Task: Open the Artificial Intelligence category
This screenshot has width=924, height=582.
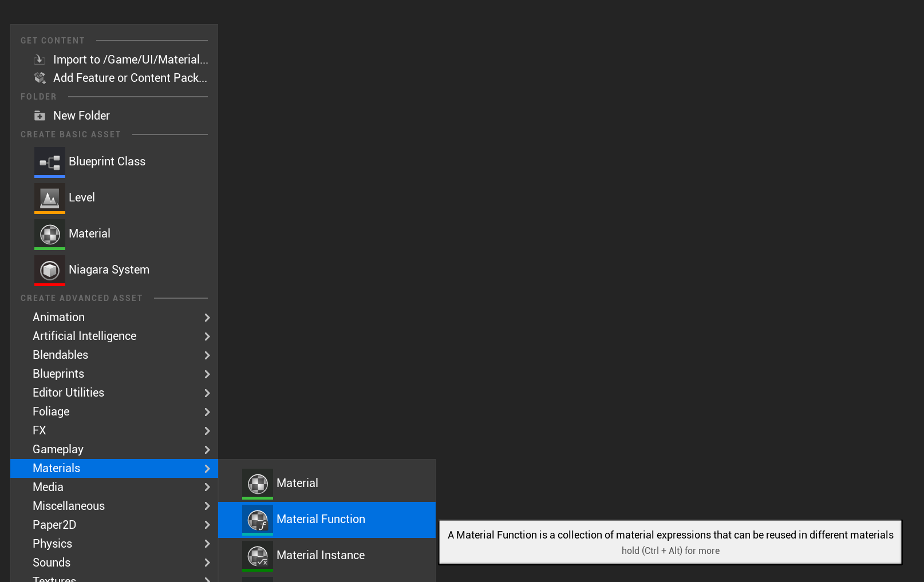Action: tap(114, 336)
